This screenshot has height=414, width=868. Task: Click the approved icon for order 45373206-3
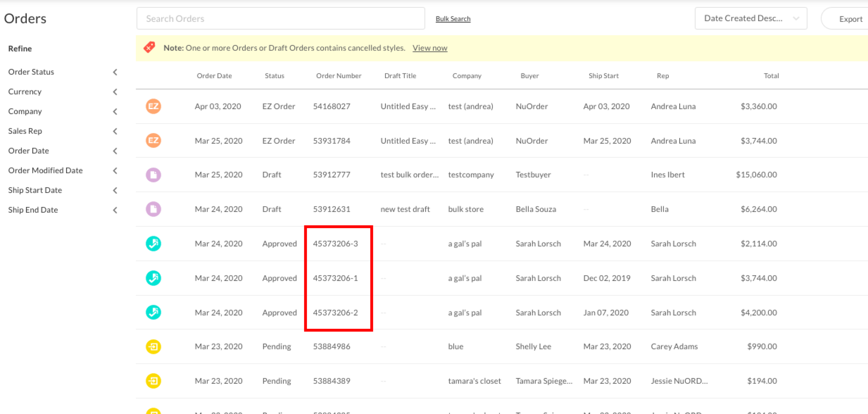[x=153, y=244]
